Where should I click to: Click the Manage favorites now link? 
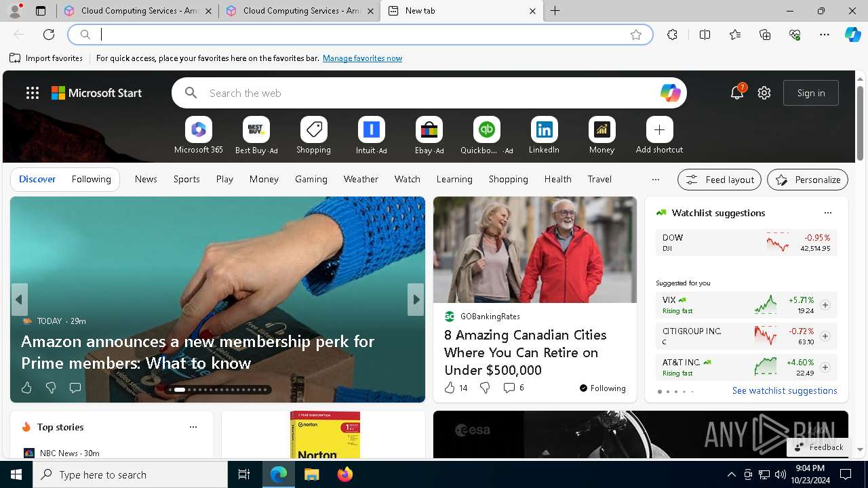tap(362, 58)
